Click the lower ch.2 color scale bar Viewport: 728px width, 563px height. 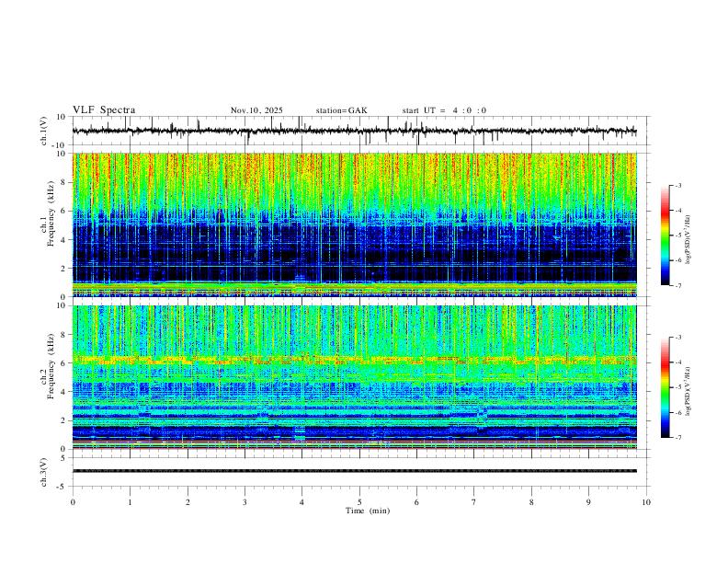pos(665,387)
